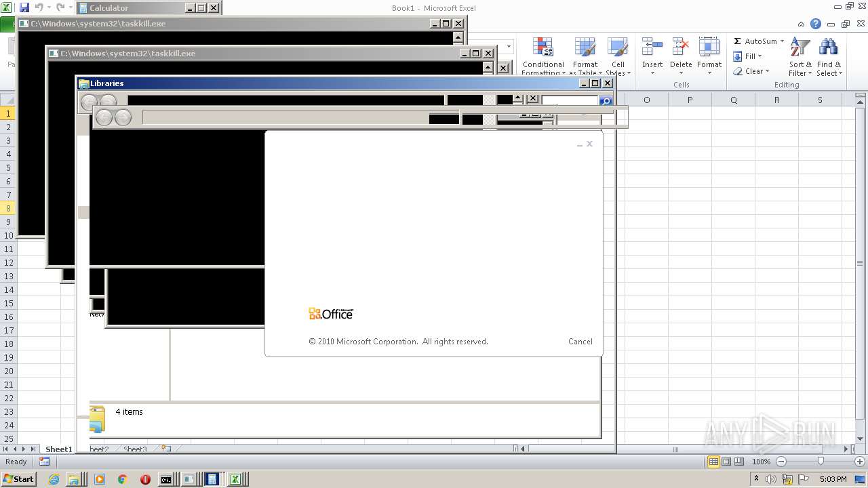
Task: Click the Excel app icon in title bar
Action: (x=6, y=7)
